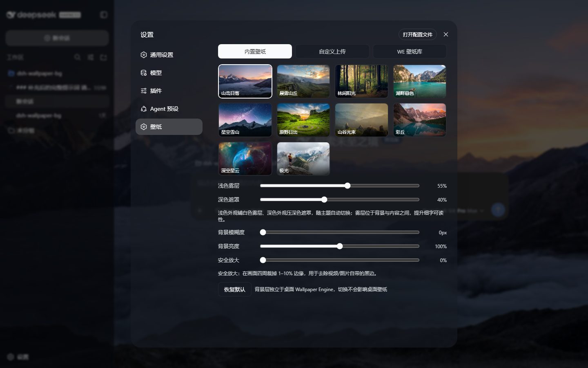Select the 晨雾山丘 wallpaper thumbnail
This screenshot has width=588, height=368.
click(x=303, y=81)
